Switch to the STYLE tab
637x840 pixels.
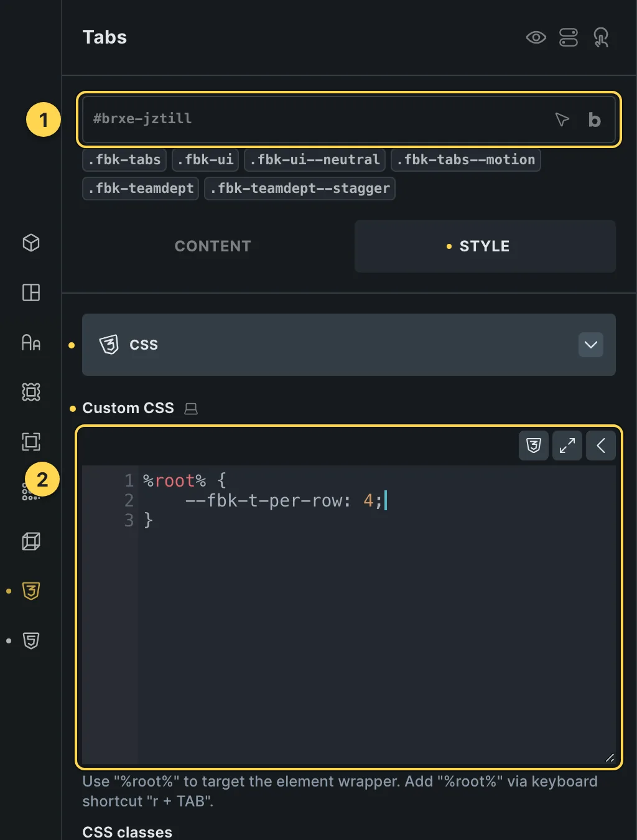pos(485,246)
